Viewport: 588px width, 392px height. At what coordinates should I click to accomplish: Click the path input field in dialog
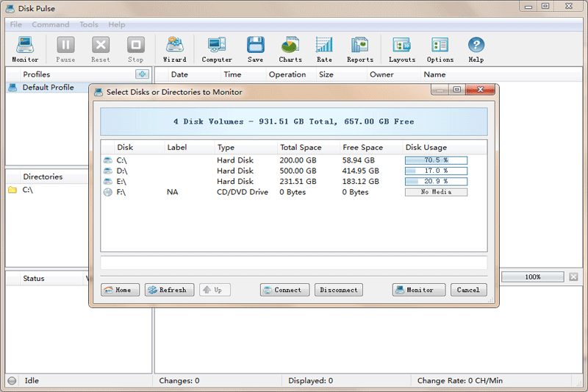pos(293,263)
